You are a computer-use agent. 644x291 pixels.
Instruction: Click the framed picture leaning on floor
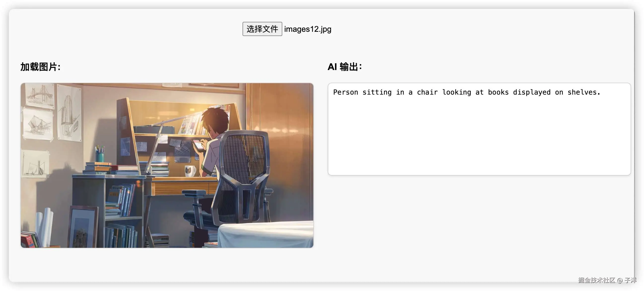click(82, 227)
